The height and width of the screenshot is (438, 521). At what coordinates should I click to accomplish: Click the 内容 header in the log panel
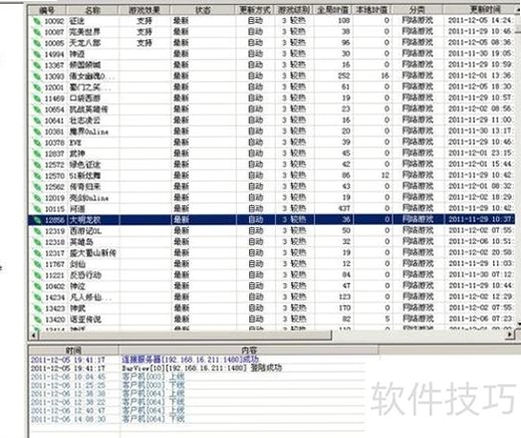pyautogui.click(x=249, y=350)
